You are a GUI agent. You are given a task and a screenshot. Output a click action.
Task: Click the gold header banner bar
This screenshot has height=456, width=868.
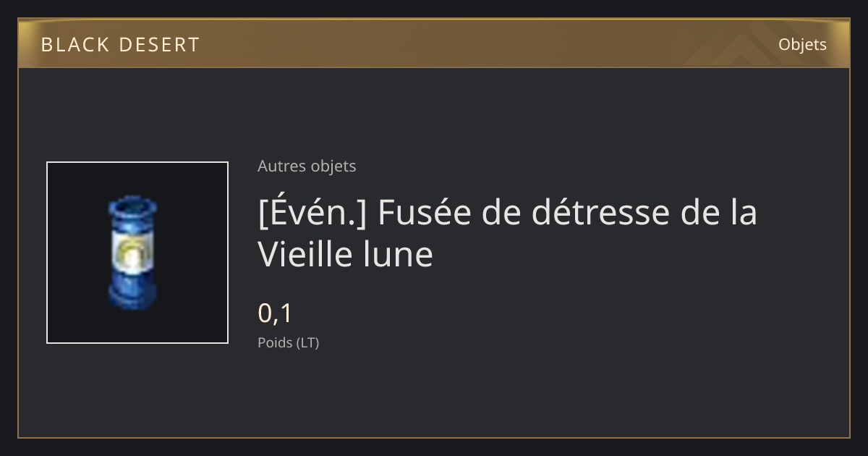tap(434, 44)
